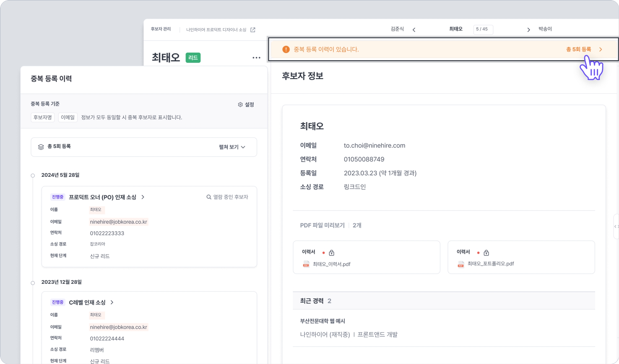The image size is (619, 364).
Task: Click the PDF file icon for 최태오_이력서.pdf
Action: pos(306,264)
